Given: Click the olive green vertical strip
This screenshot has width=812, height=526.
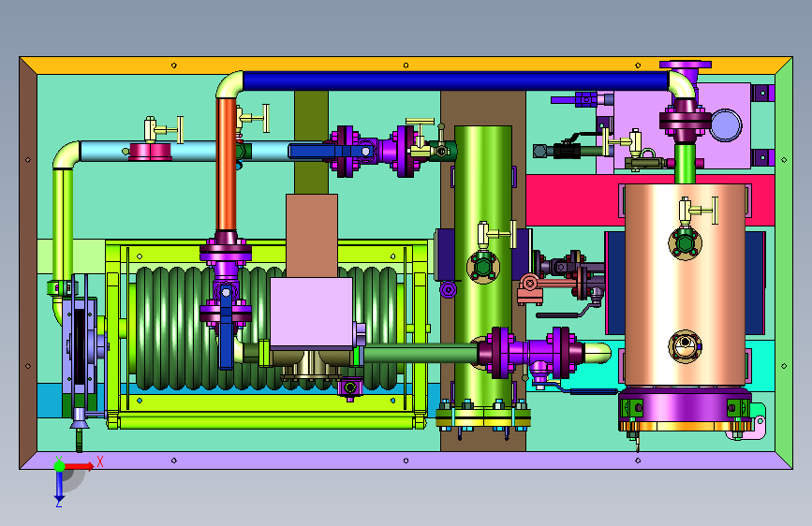Looking at the screenshot, I should 311,142.
